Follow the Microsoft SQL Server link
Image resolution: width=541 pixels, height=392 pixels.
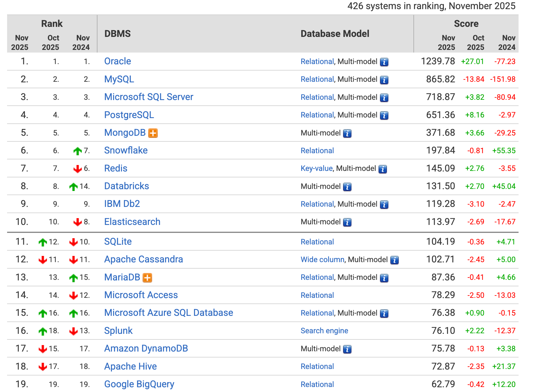tap(149, 97)
